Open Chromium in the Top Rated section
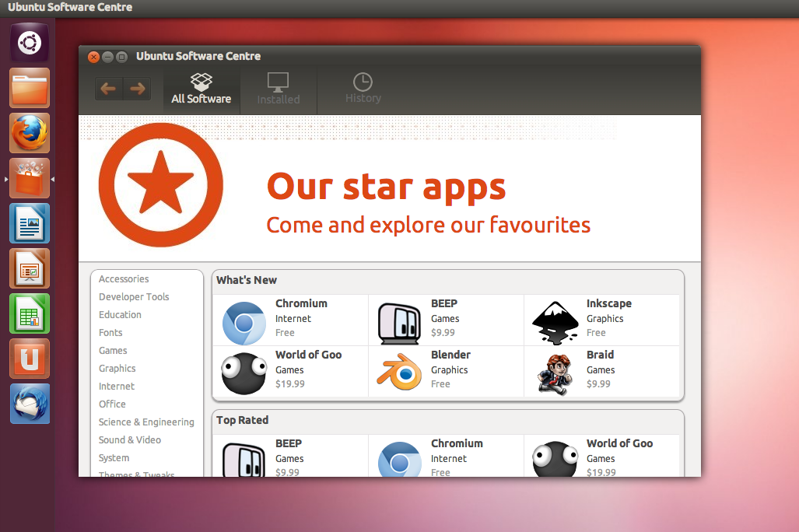799x532 pixels. pyautogui.click(x=399, y=460)
